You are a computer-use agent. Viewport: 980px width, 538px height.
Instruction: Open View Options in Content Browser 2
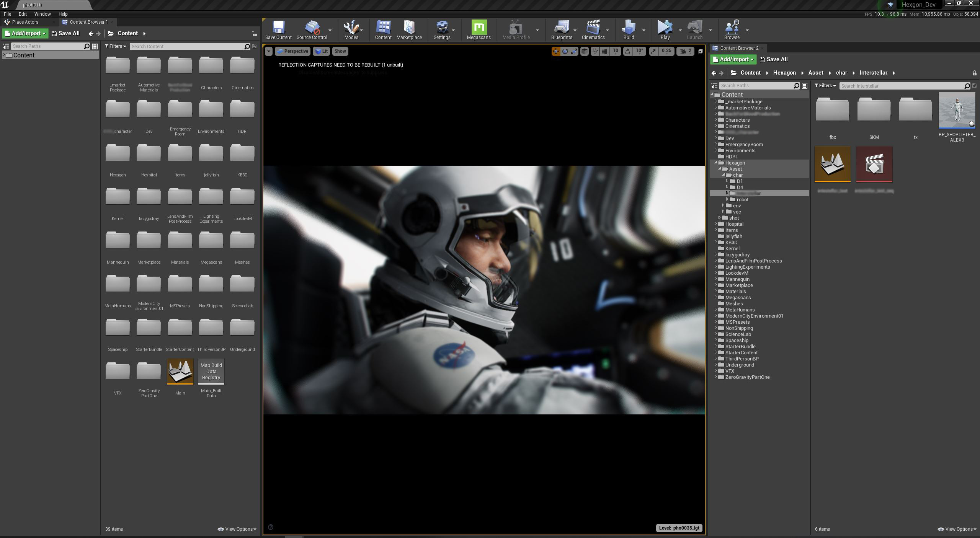[x=957, y=529]
